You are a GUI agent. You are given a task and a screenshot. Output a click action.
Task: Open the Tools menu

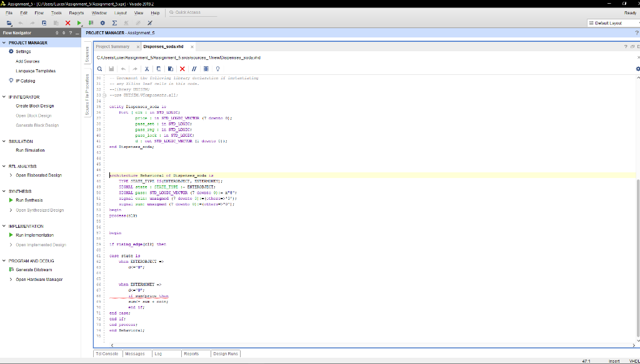pos(56,12)
